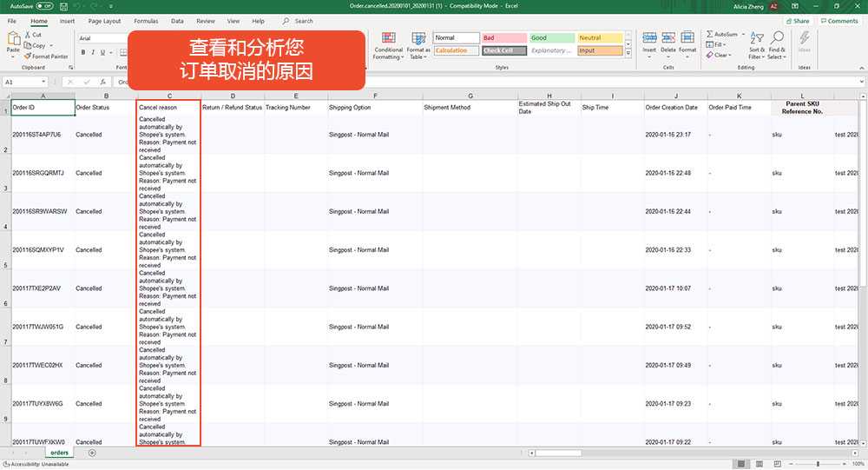Open Conditional Formatting menu

(x=388, y=46)
